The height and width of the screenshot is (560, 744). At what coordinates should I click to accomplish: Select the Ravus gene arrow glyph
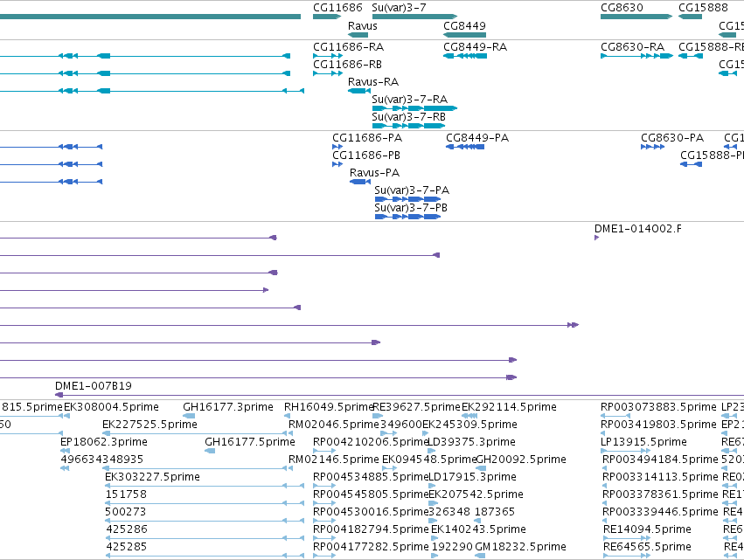pos(358,35)
